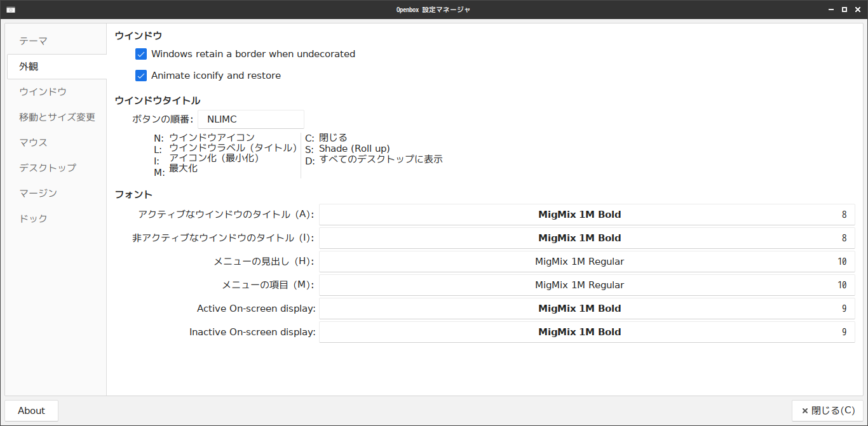Focus the button order NLIMC field

coord(251,119)
